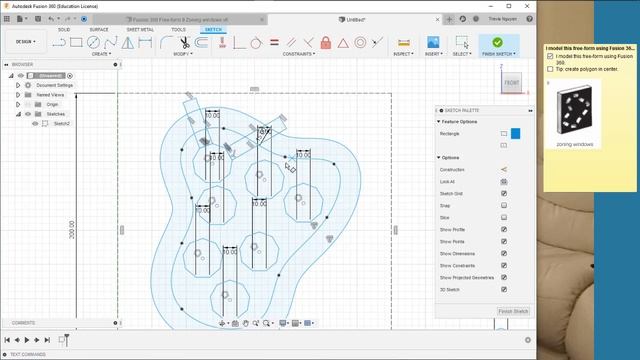
Task: Apply the Midpoint triangle constraint
Action: pos(343,43)
